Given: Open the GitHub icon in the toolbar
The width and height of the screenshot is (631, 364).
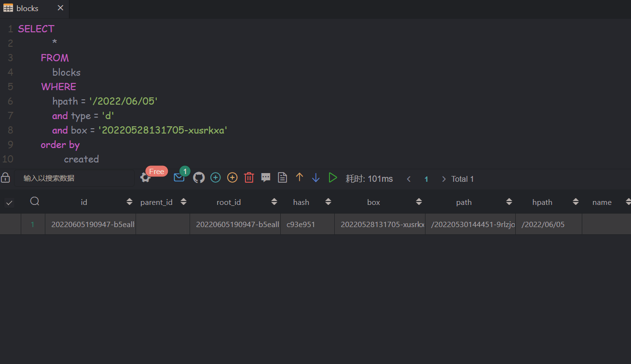Looking at the screenshot, I should tap(199, 178).
